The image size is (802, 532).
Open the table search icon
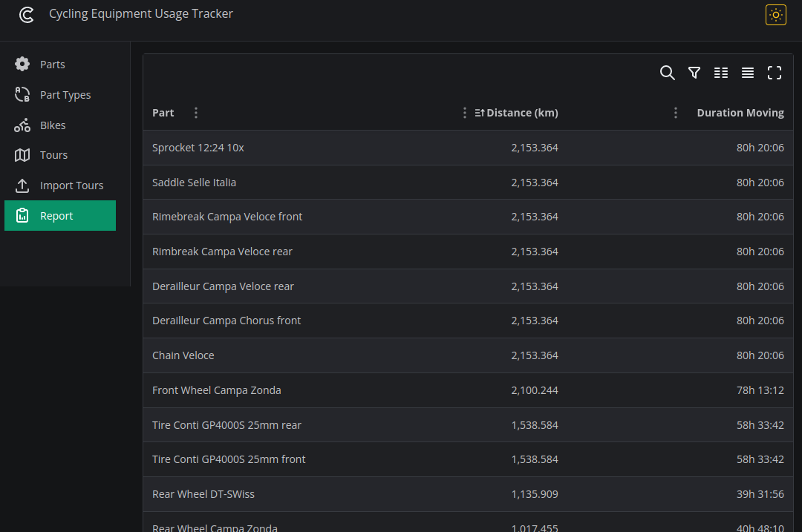[x=667, y=73]
